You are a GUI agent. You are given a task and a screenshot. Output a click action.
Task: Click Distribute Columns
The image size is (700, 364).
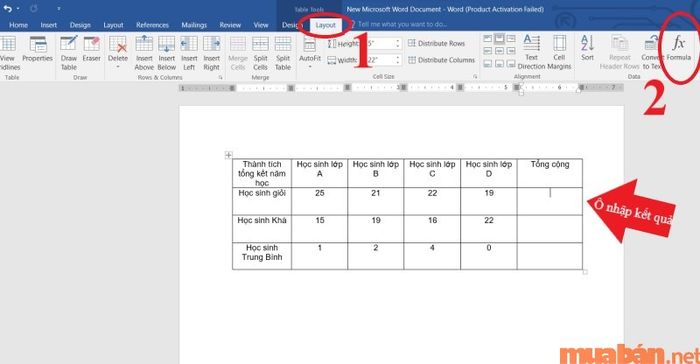pos(442,60)
